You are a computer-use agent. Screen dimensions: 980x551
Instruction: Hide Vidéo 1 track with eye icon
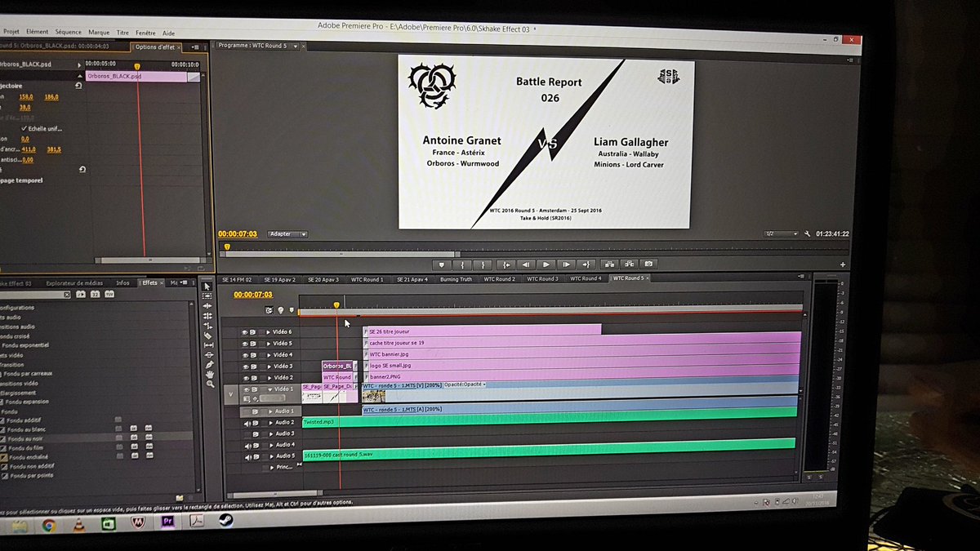(x=246, y=389)
